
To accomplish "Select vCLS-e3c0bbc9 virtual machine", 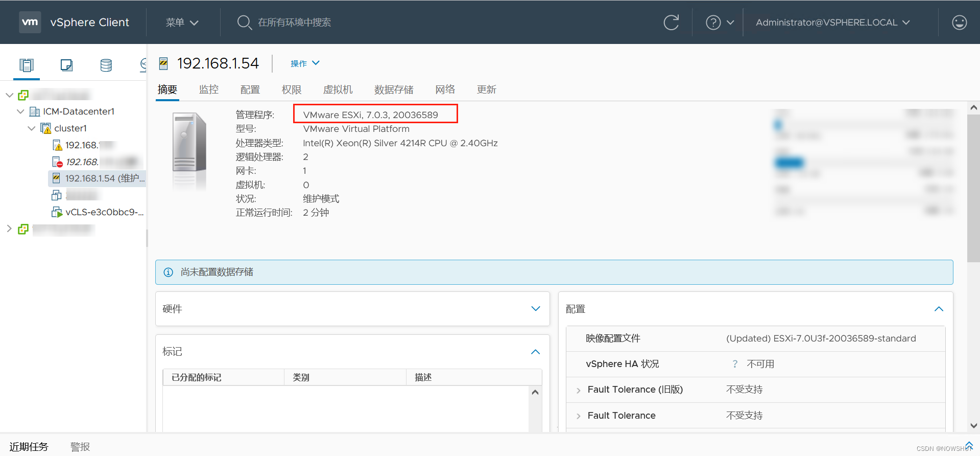I will 105,212.
